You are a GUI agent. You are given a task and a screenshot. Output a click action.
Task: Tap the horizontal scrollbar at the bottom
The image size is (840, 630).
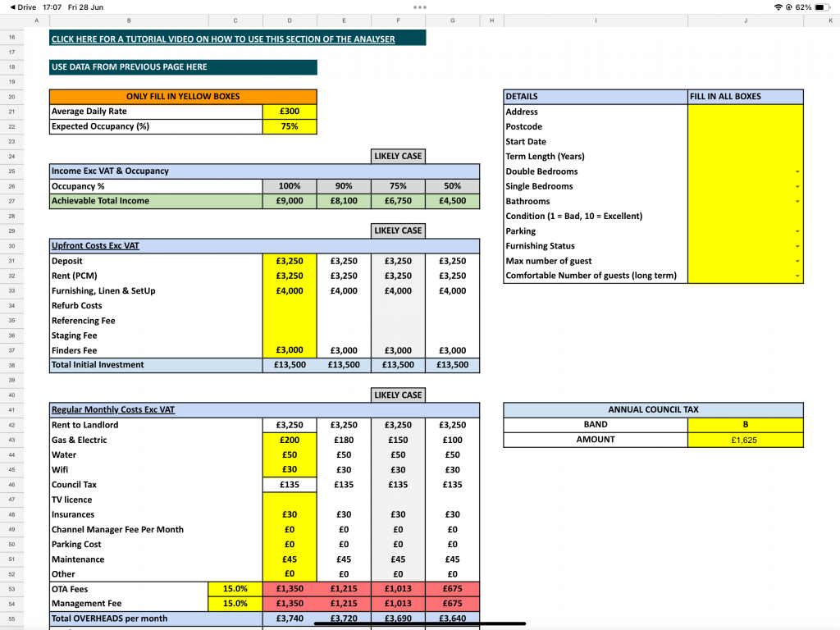420,623
